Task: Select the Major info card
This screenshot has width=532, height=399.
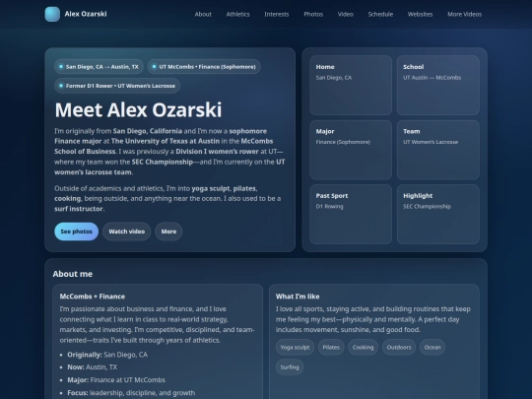Action: pos(351,150)
